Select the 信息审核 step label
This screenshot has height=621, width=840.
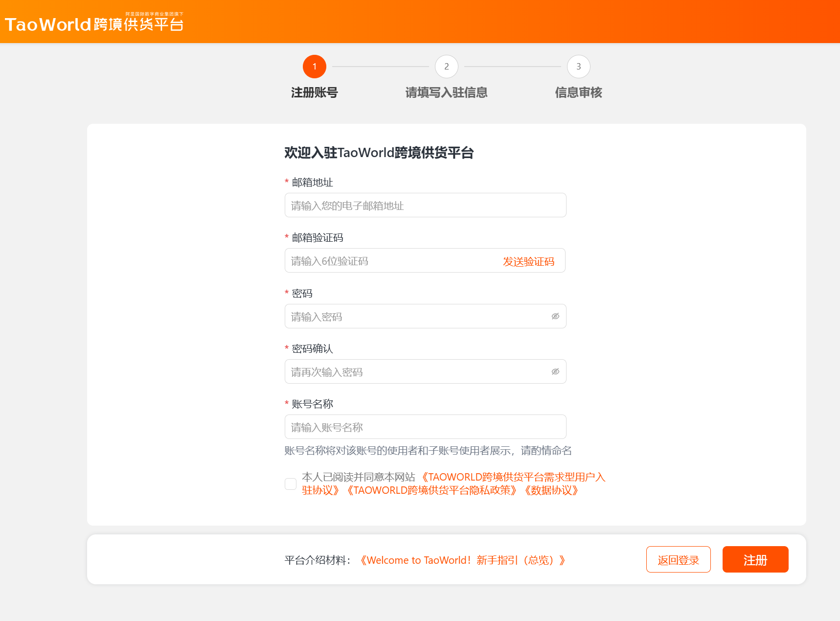(578, 92)
